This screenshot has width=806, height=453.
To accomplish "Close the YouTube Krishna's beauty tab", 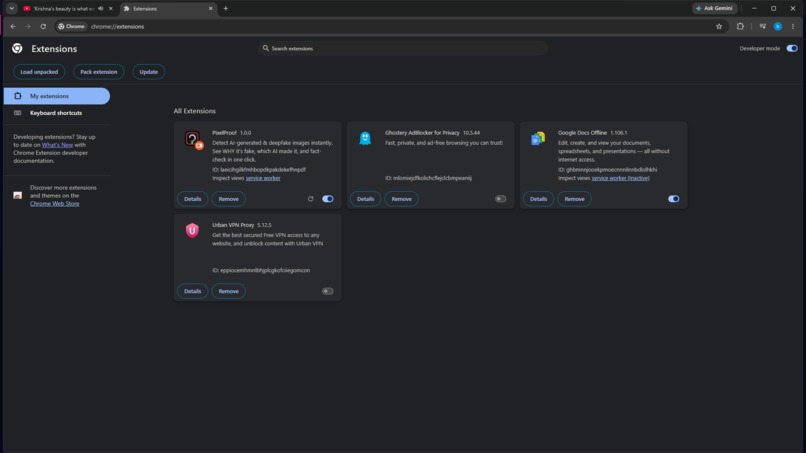I will tap(111, 9).
